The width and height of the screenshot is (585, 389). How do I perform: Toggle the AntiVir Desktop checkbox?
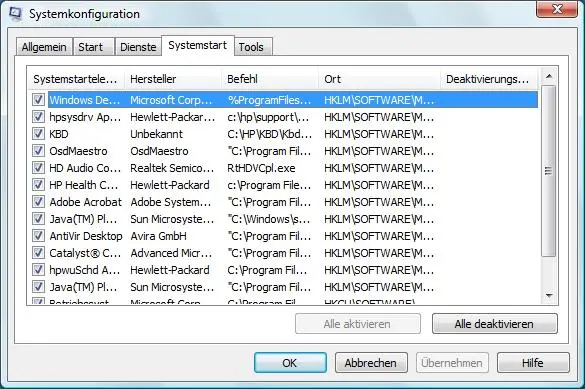38,236
